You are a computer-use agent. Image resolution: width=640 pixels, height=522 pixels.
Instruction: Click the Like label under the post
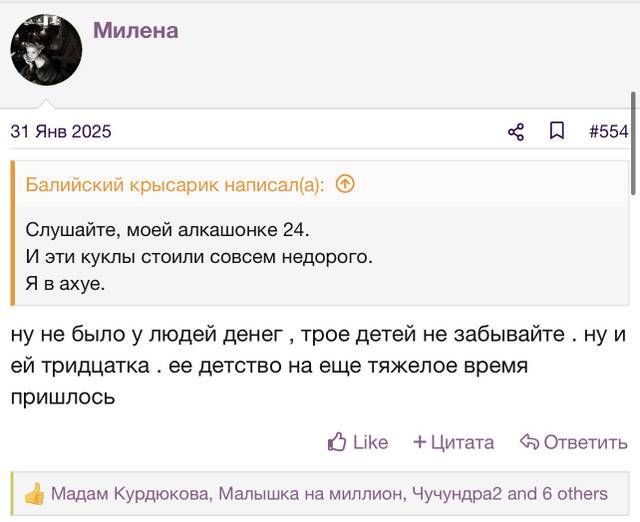370,442
